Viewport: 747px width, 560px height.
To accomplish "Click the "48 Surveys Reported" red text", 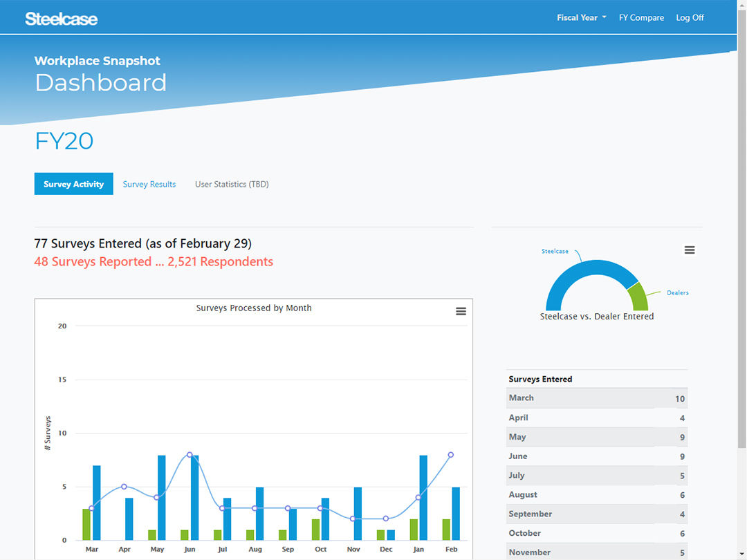I will pyautogui.click(x=154, y=261).
